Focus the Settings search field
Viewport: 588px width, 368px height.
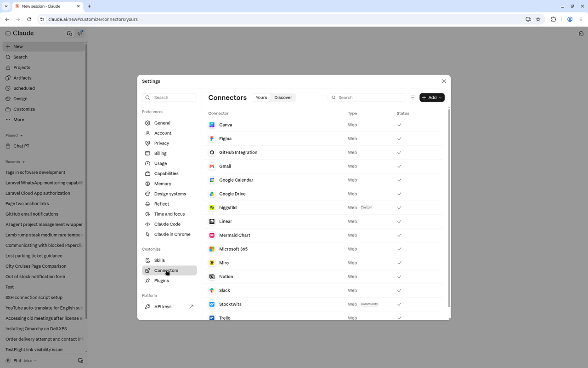point(170,98)
